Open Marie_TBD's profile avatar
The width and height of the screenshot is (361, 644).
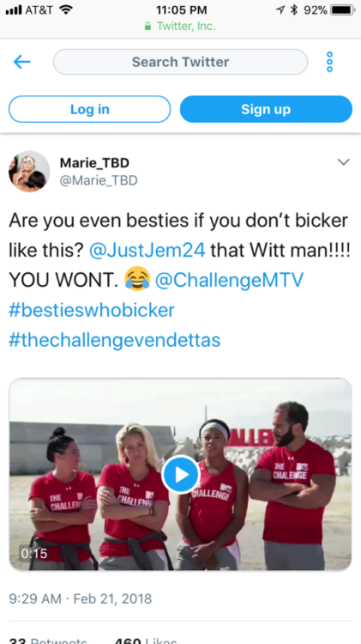pyautogui.click(x=29, y=171)
